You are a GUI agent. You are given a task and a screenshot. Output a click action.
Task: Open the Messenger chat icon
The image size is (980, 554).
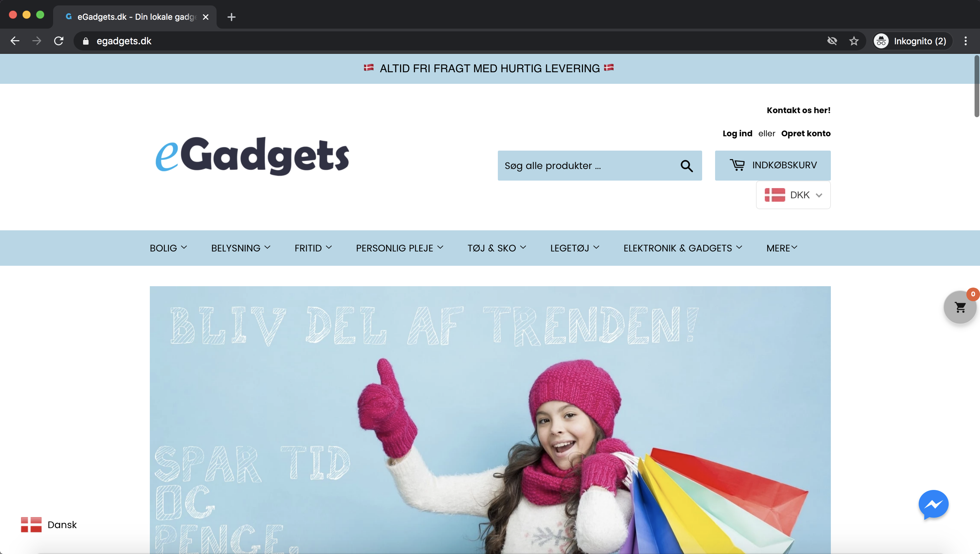pos(933,505)
